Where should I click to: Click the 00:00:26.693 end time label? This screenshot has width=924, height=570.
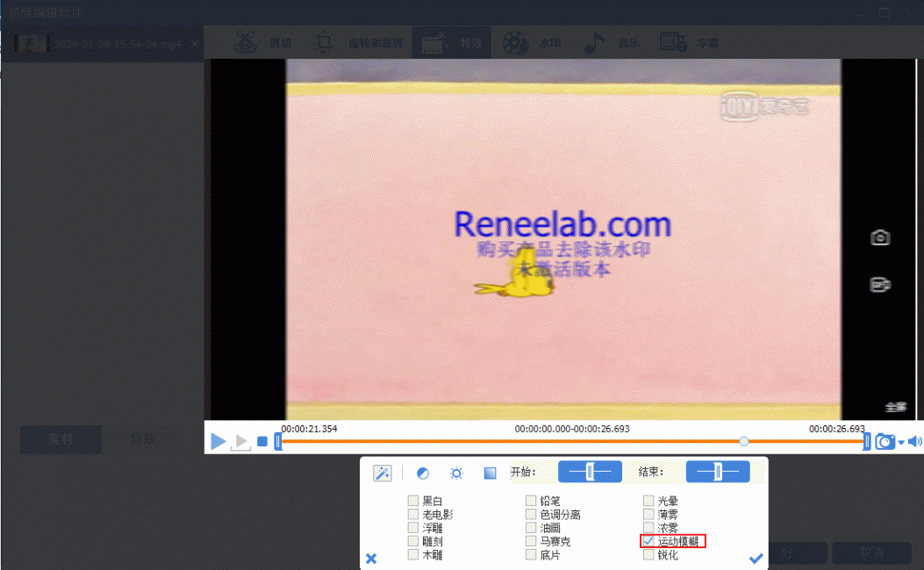click(837, 429)
